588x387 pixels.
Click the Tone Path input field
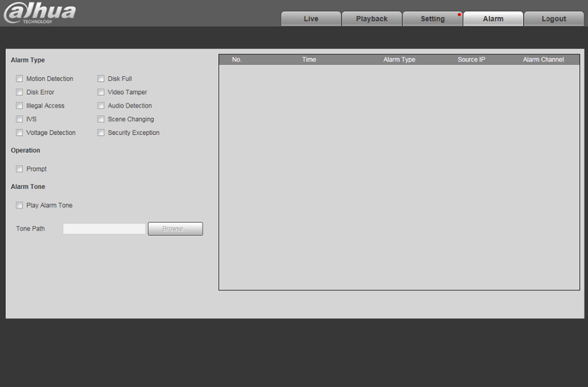pyautogui.click(x=104, y=229)
